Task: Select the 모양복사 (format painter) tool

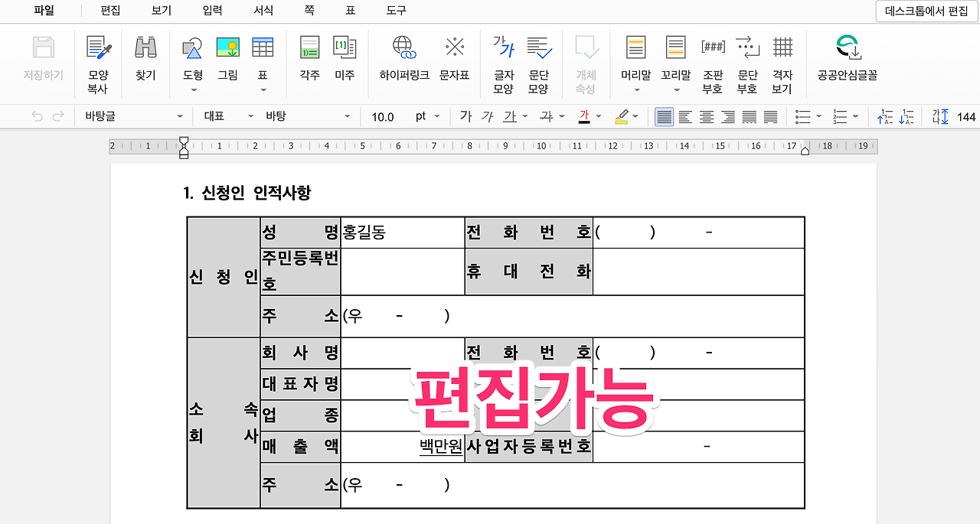Action: click(x=97, y=61)
